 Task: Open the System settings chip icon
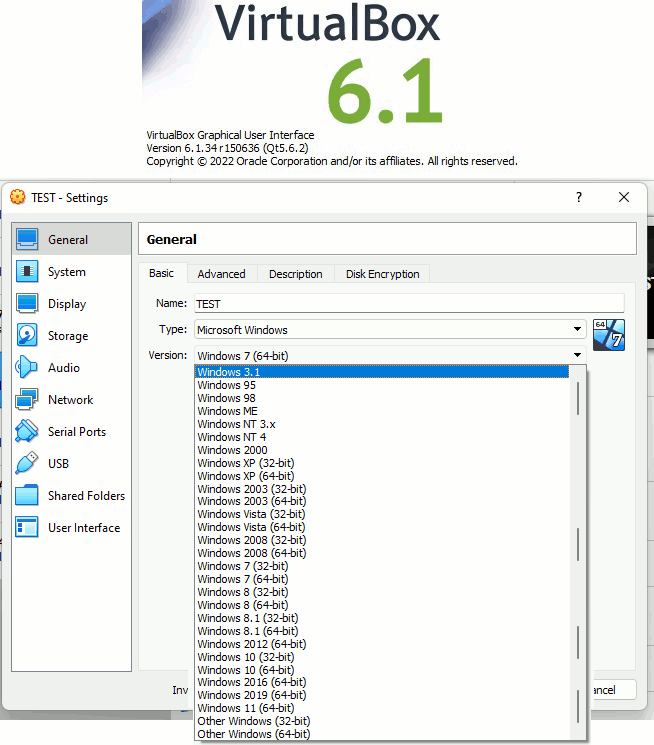27,271
